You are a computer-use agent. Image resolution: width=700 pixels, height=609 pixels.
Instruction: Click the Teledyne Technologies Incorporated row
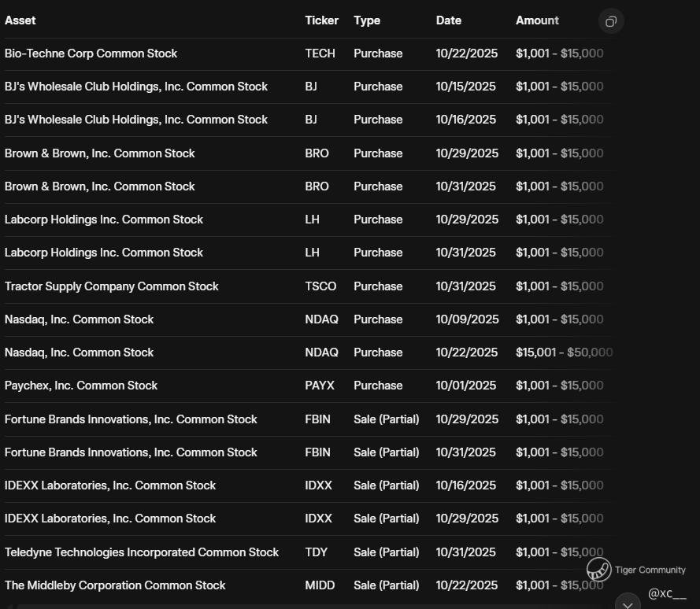[x=142, y=552]
